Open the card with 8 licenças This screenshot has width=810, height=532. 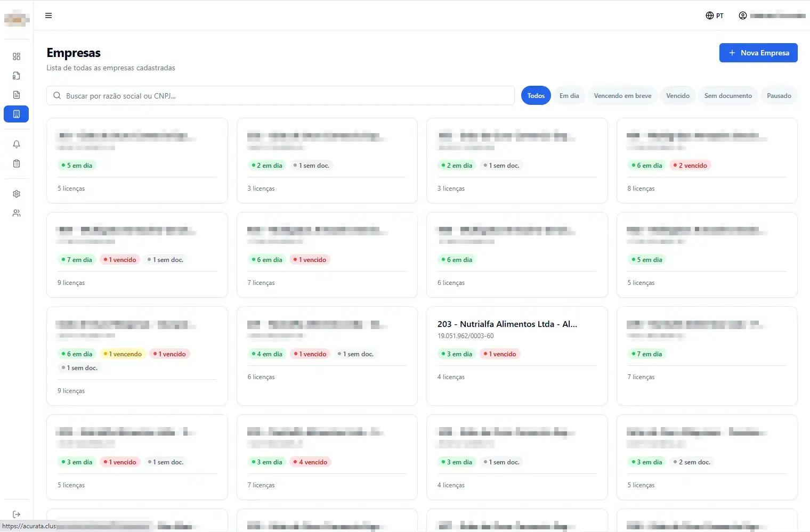(707, 160)
